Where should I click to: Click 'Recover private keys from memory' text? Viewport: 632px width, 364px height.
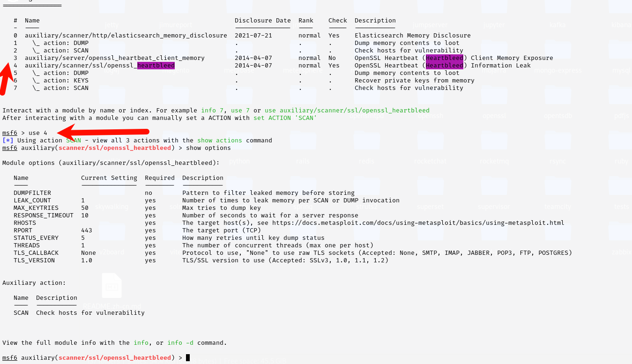point(415,81)
